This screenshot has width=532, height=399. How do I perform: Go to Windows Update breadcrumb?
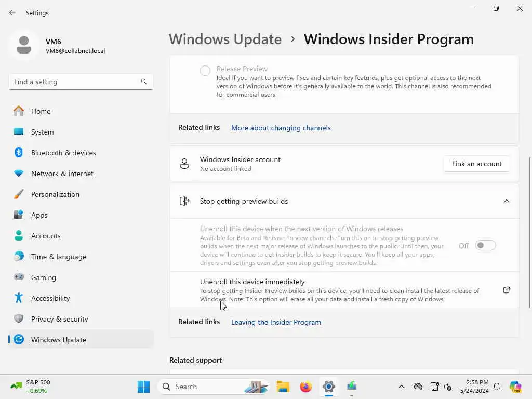pyautogui.click(x=225, y=39)
